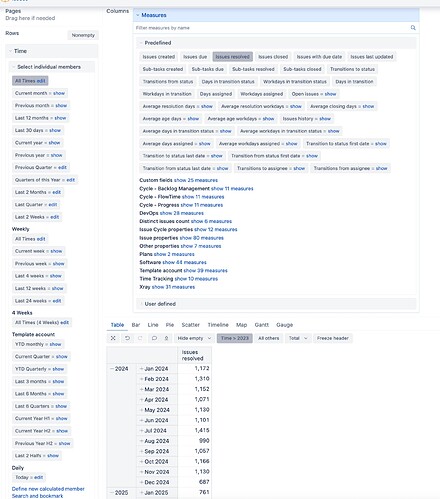Show Xray 31 measures link
The width and height of the screenshot is (440, 499).
(x=173, y=287)
